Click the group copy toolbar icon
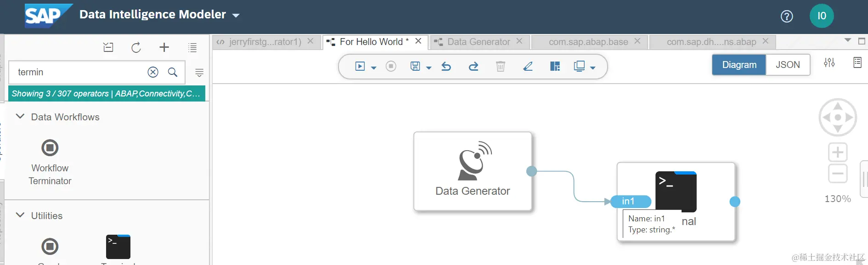The width and height of the screenshot is (868, 265). coord(580,67)
